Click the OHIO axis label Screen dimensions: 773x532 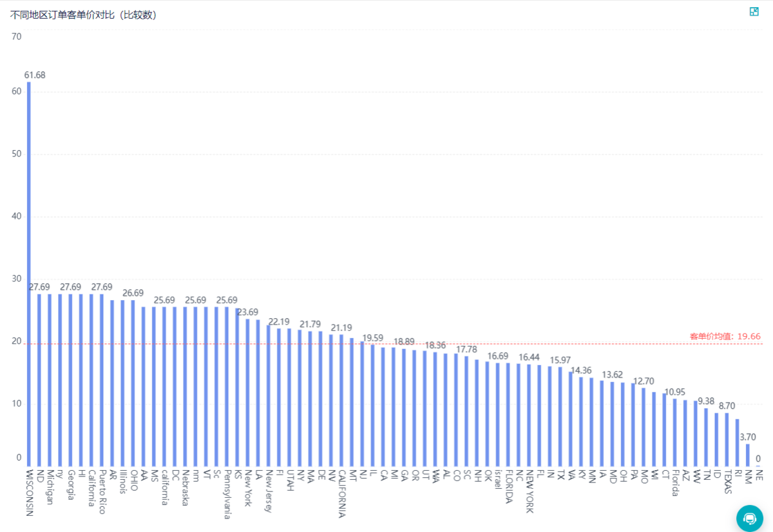[x=133, y=481]
